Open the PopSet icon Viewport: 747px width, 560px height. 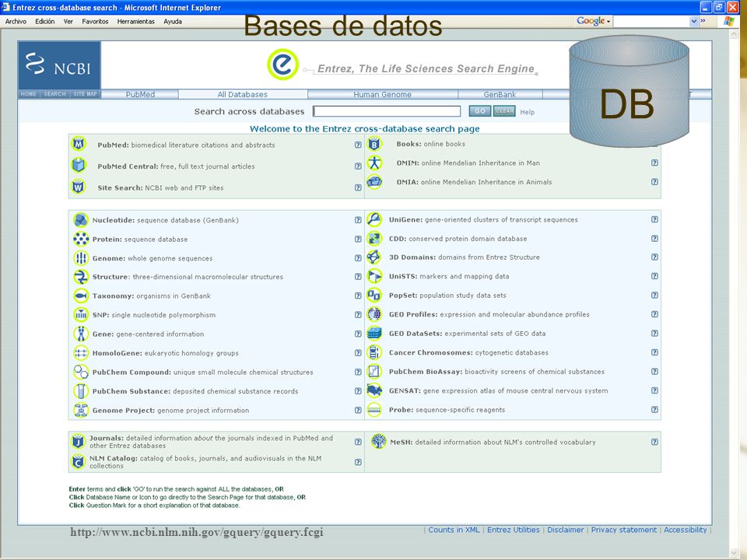374,296
